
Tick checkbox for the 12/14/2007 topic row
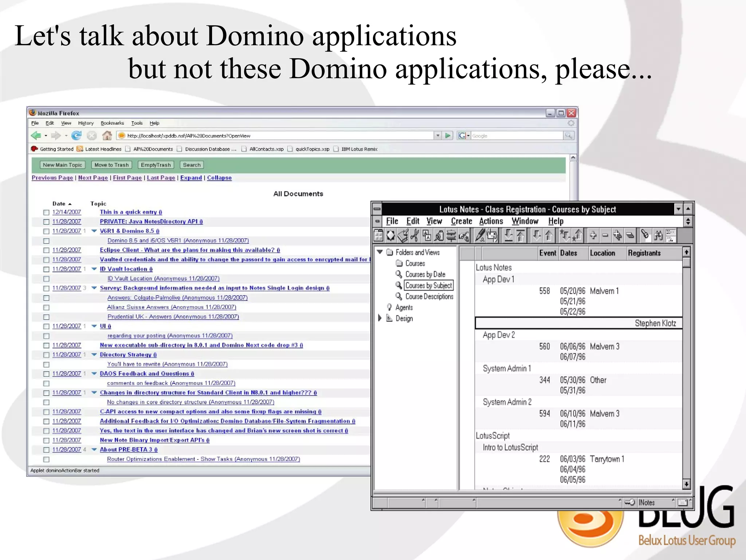46,212
